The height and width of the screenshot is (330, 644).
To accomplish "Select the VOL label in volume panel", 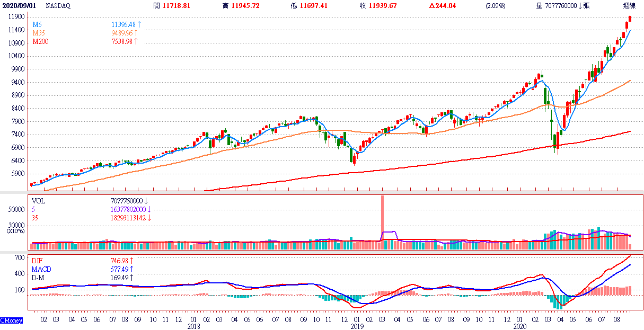I will click(39, 201).
